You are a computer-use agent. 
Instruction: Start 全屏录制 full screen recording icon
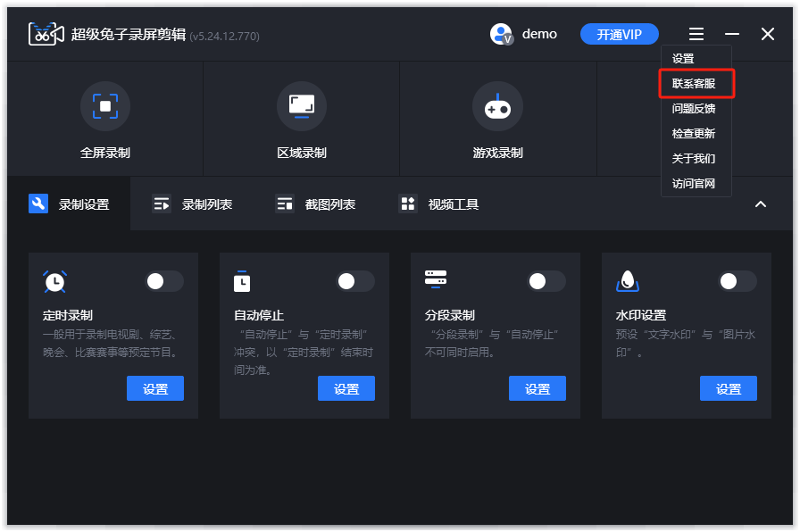coord(105,106)
